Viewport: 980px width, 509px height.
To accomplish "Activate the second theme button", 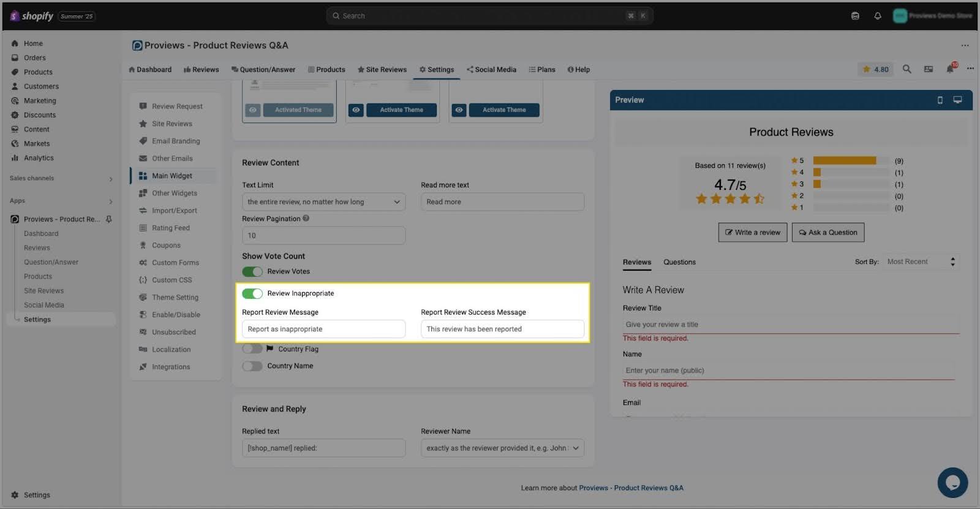I will (401, 110).
